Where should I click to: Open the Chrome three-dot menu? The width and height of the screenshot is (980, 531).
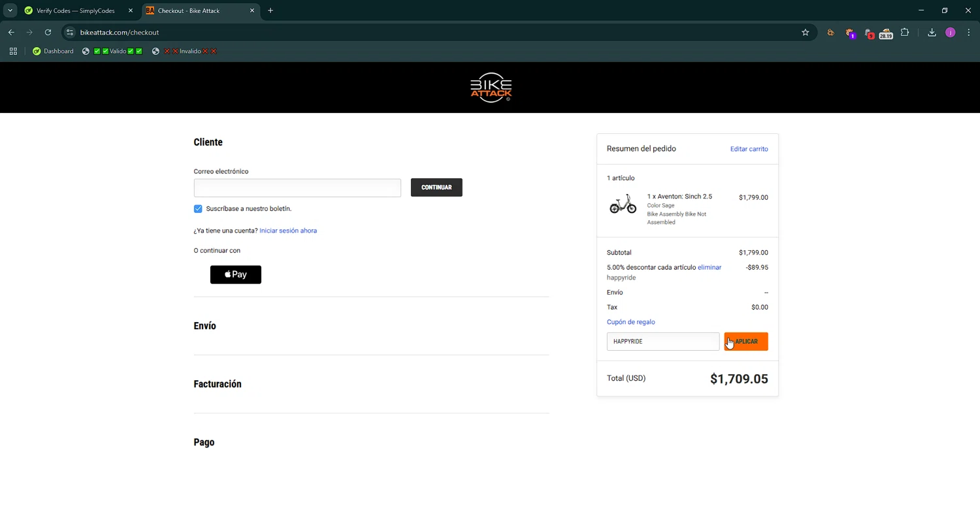point(968,32)
